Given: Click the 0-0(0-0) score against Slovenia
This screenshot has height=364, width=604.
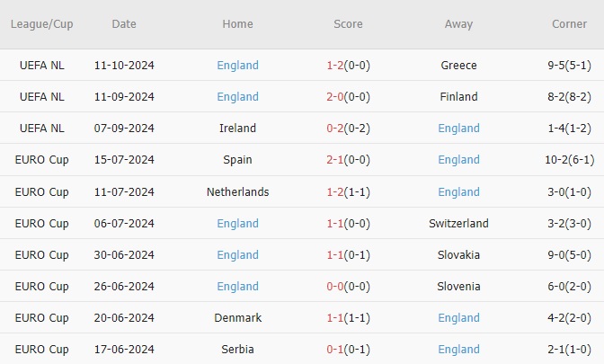Looking at the screenshot, I should click(x=347, y=287).
